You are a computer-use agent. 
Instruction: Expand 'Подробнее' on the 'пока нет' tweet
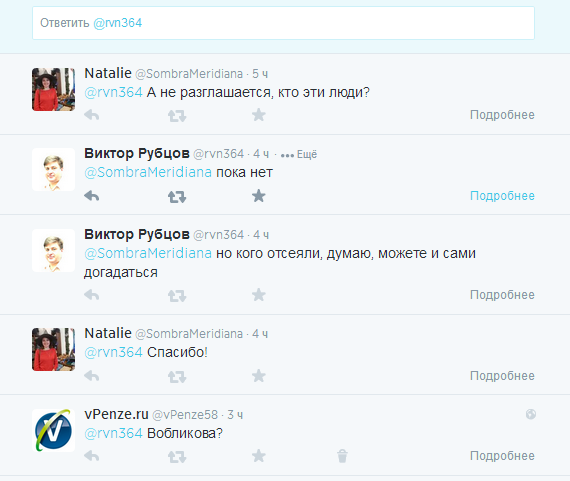click(502, 196)
